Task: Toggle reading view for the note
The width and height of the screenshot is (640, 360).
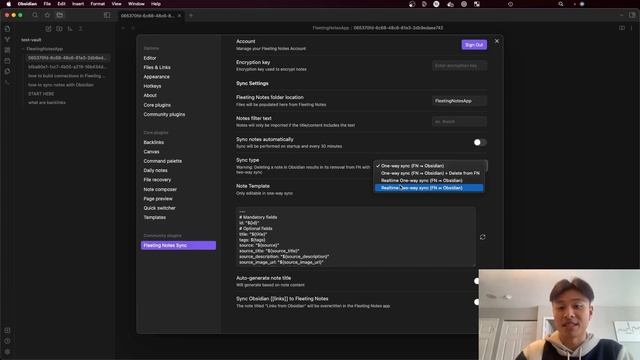Action: tap(622, 28)
